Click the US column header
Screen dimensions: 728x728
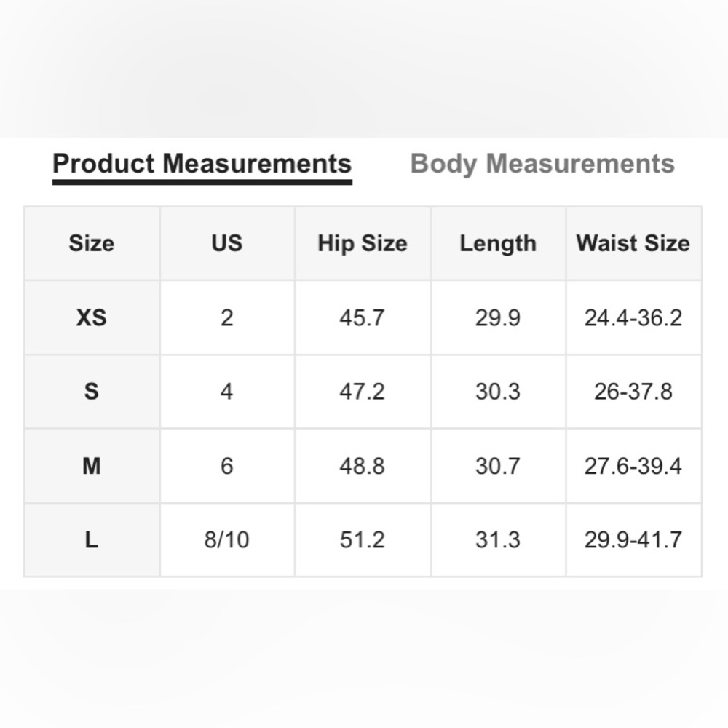click(227, 243)
